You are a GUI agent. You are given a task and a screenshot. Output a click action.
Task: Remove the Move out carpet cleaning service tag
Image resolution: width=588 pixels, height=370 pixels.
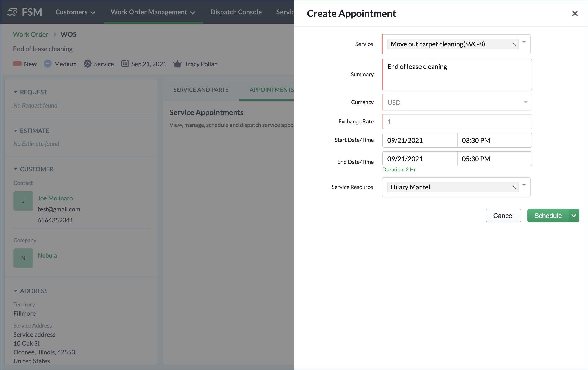514,44
